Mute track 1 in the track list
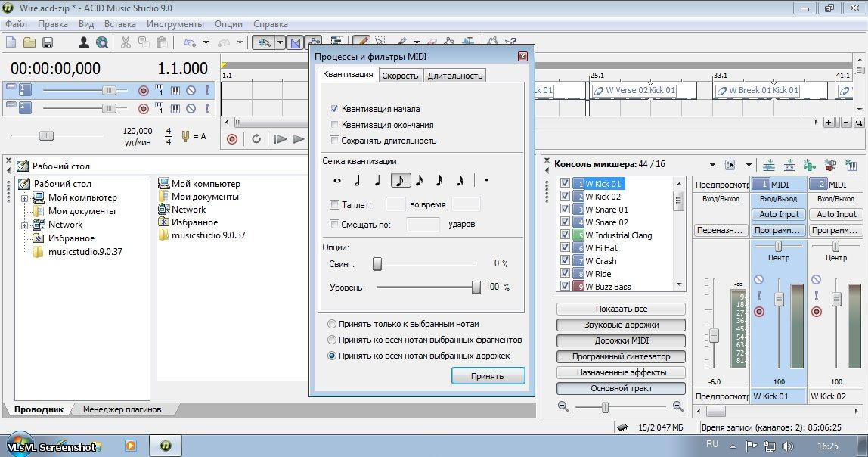 (x=191, y=90)
